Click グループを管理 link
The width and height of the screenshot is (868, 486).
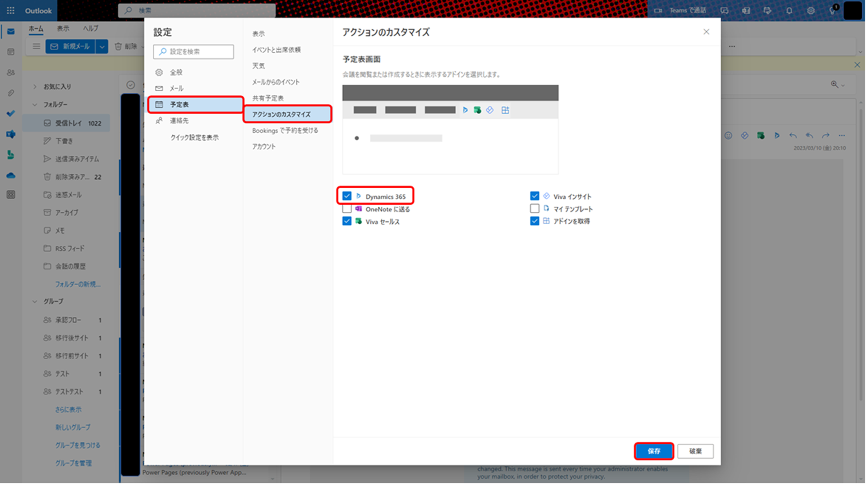73,463
